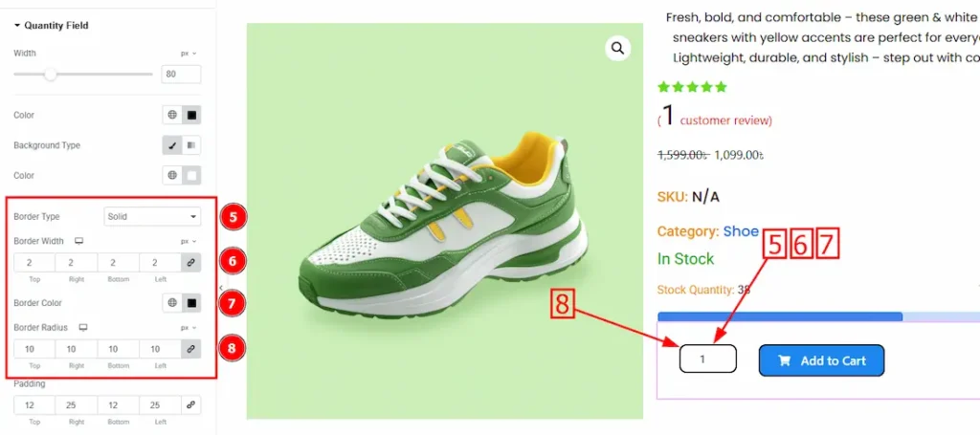Open the customer review link

tap(725, 120)
